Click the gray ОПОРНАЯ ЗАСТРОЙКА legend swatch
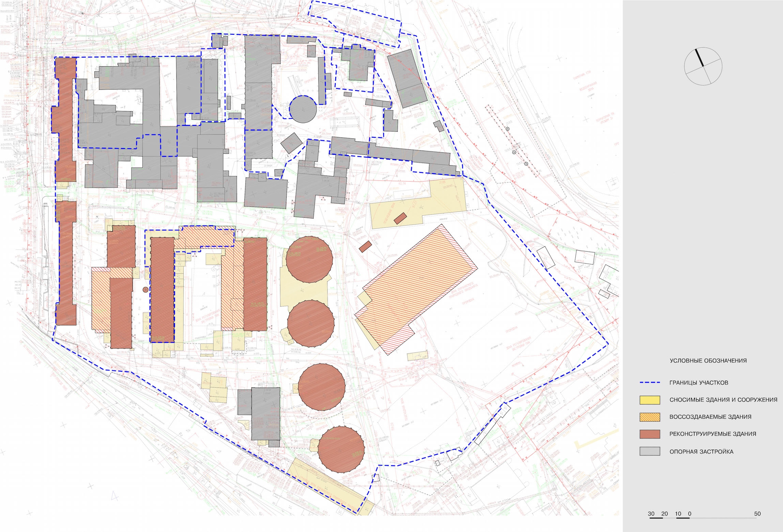783x532 pixels. 650,451
